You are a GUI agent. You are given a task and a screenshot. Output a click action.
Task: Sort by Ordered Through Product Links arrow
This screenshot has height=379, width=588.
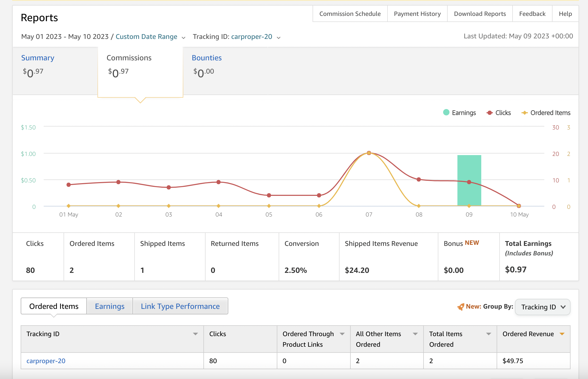coord(342,334)
